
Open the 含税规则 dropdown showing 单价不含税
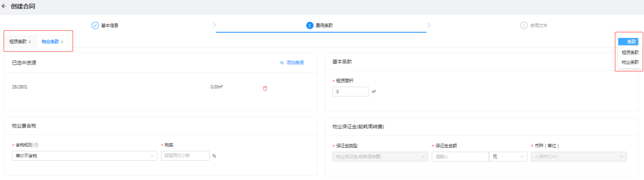[x=84, y=156]
